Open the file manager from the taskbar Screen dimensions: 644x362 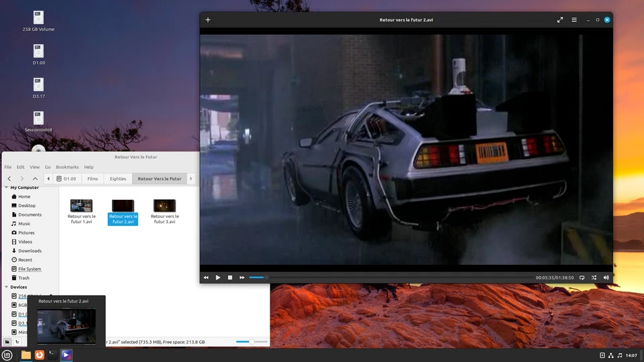pos(26,355)
